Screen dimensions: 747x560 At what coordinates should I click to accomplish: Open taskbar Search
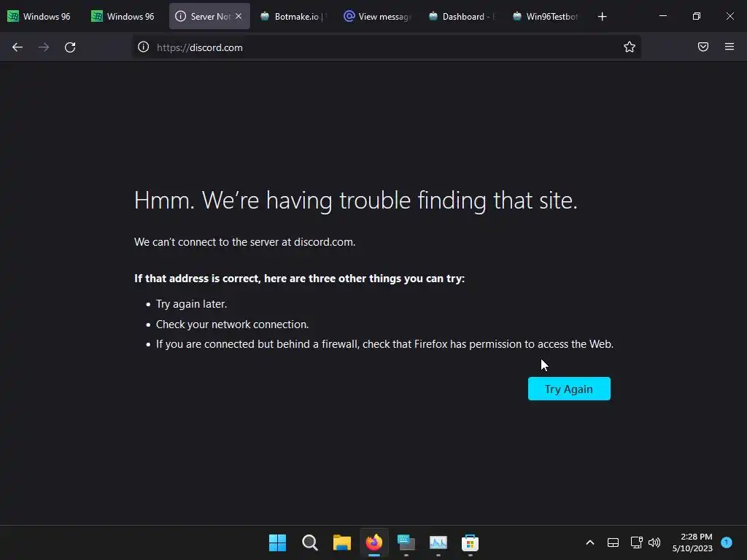[309, 542]
